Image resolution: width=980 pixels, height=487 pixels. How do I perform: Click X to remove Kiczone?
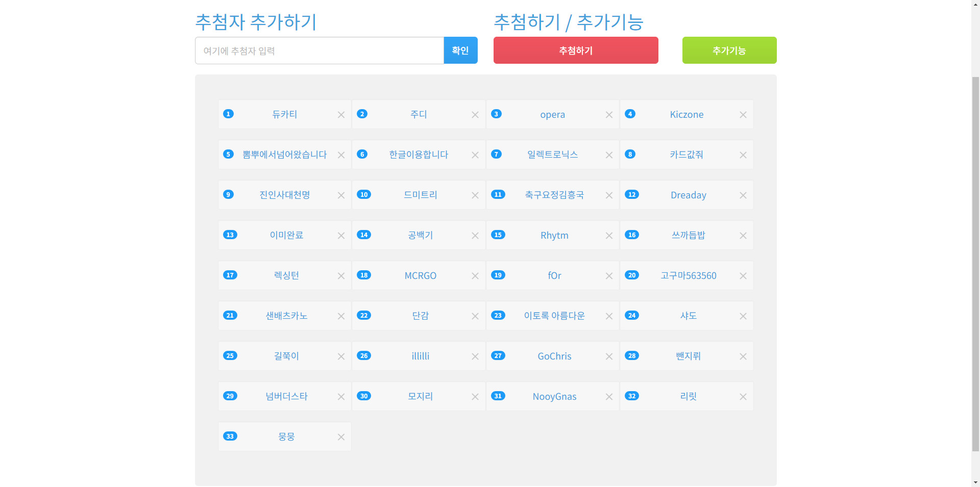pyautogui.click(x=743, y=115)
